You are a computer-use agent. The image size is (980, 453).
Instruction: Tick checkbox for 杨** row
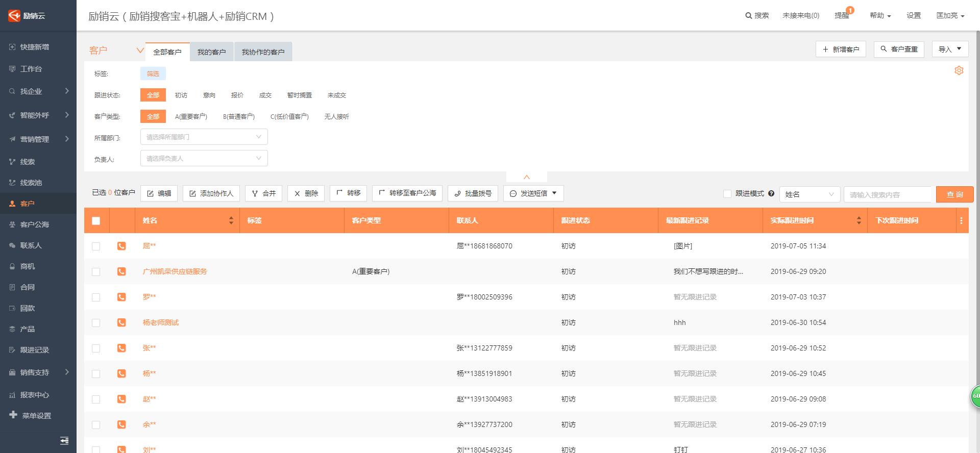(x=96, y=374)
